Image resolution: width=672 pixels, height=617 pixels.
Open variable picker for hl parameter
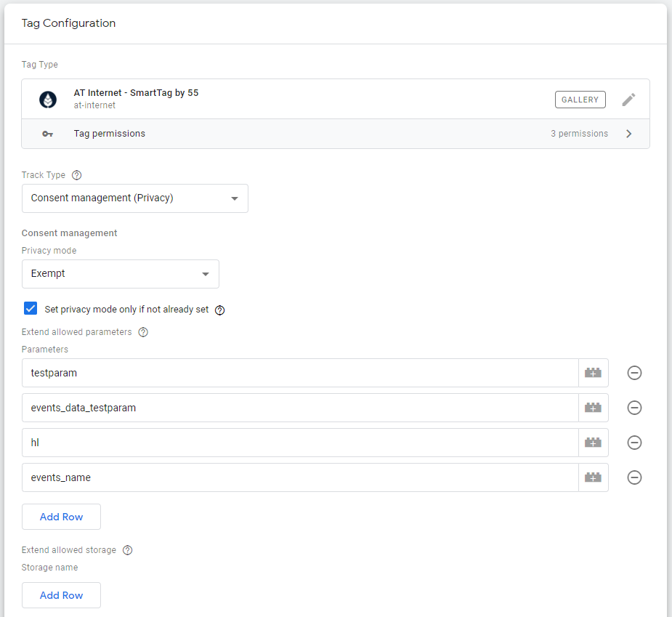pos(593,443)
